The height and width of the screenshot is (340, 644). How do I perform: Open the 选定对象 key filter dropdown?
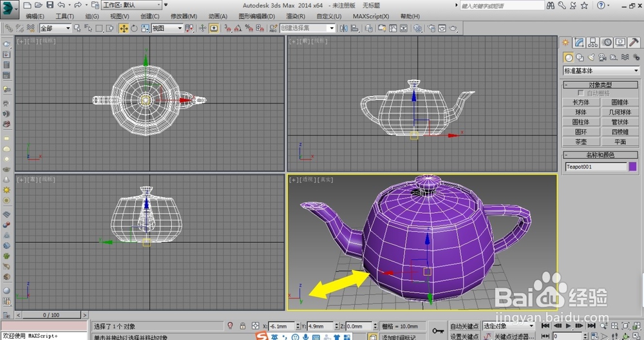[x=509, y=326]
